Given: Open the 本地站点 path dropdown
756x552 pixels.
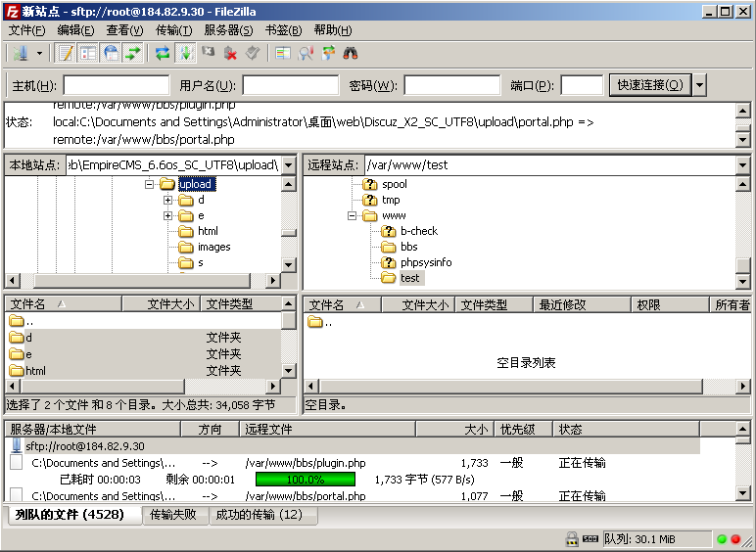Looking at the screenshot, I should pos(288,165).
